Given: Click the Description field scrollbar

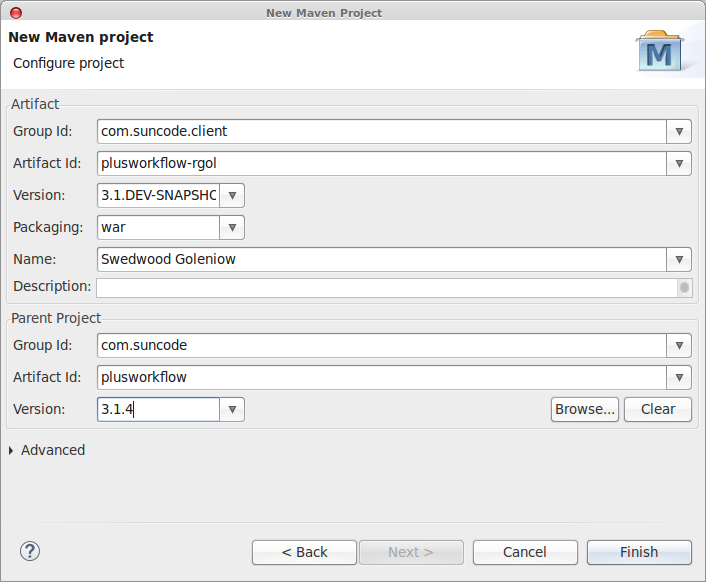Looking at the screenshot, I should (684, 288).
